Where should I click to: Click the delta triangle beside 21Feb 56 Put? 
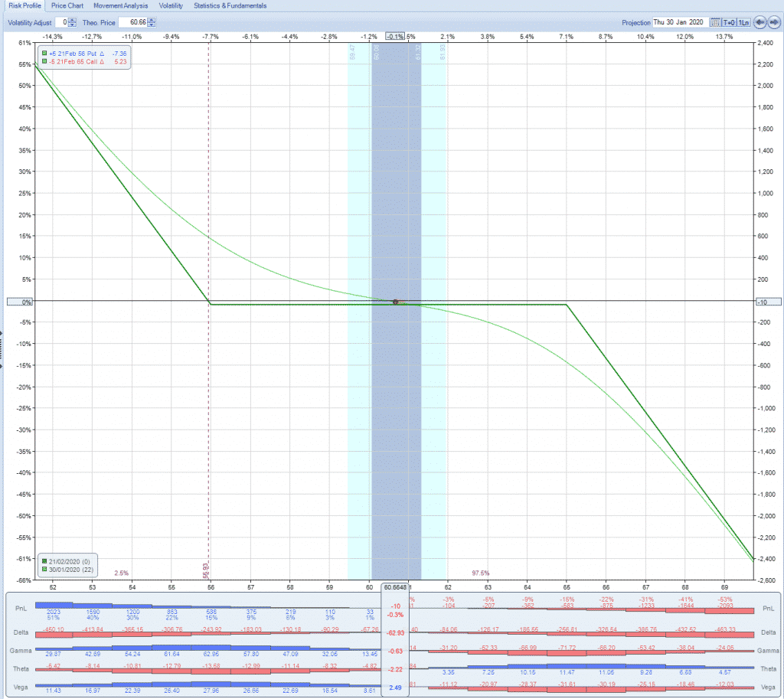coord(103,53)
